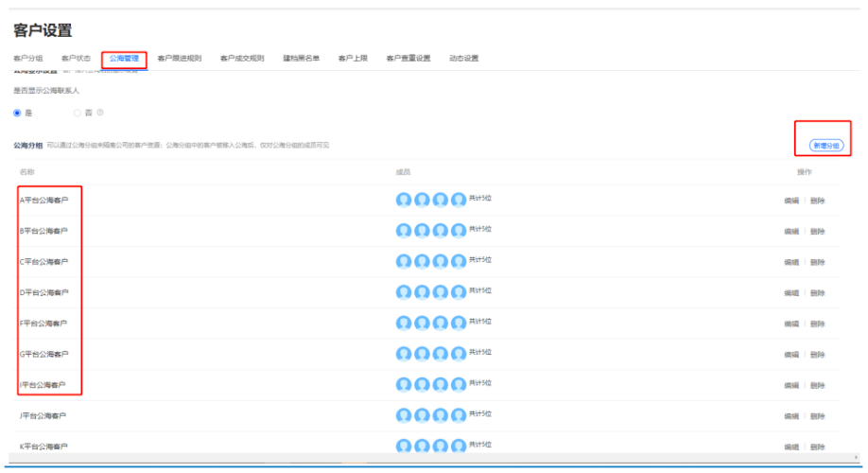The height and width of the screenshot is (473, 868).
Task: Click last member avatar in I平台公海客户 row
Action: (459, 384)
